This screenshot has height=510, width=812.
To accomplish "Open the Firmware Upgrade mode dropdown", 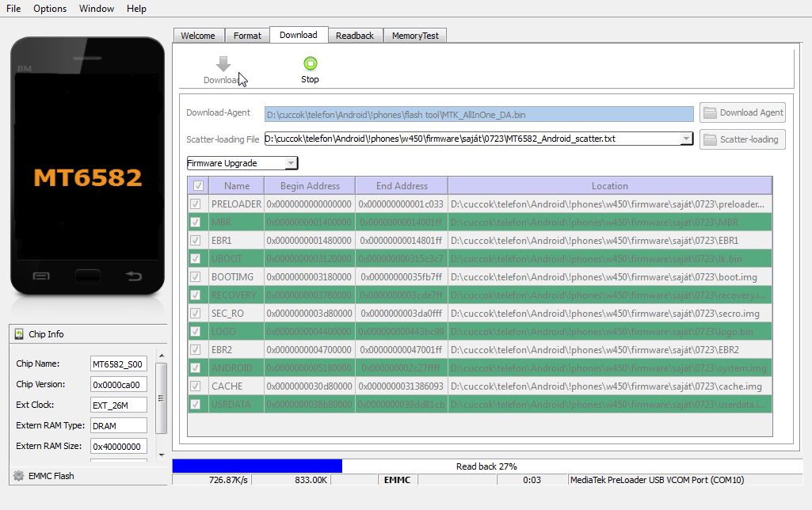I will tap(291, 163).
